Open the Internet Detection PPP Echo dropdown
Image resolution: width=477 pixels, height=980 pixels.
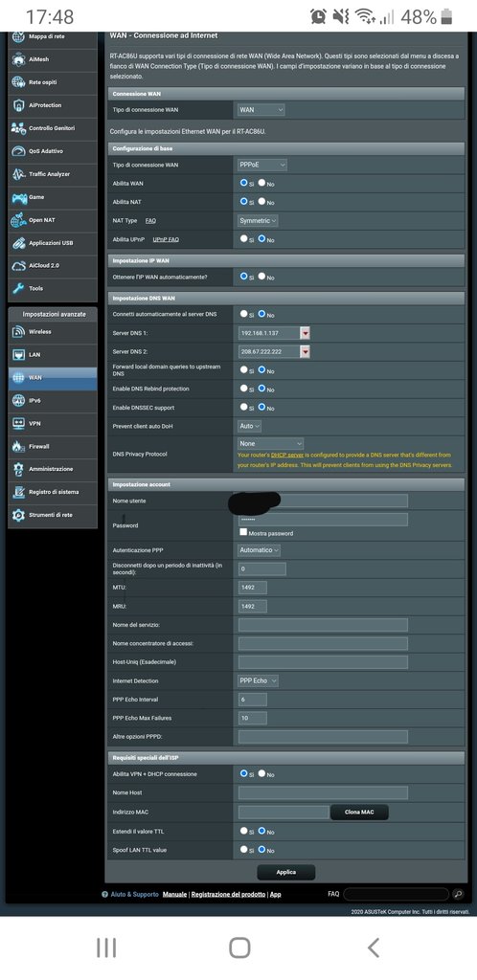[259, 680]
